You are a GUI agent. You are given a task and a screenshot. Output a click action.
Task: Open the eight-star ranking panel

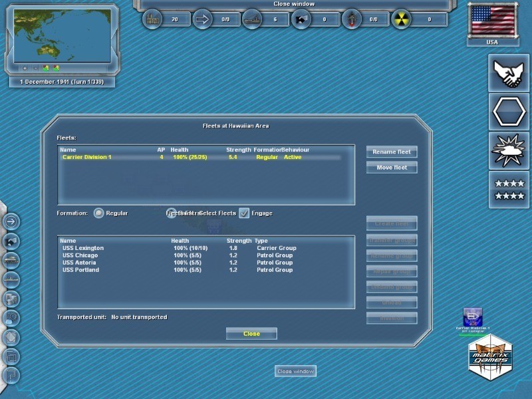509,190
